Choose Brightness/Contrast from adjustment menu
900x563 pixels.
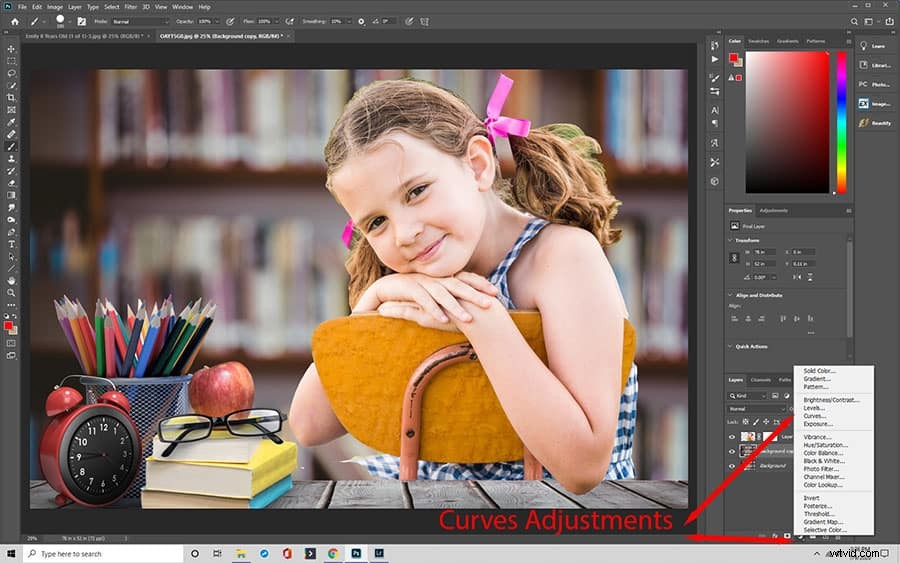coord(831,400)
